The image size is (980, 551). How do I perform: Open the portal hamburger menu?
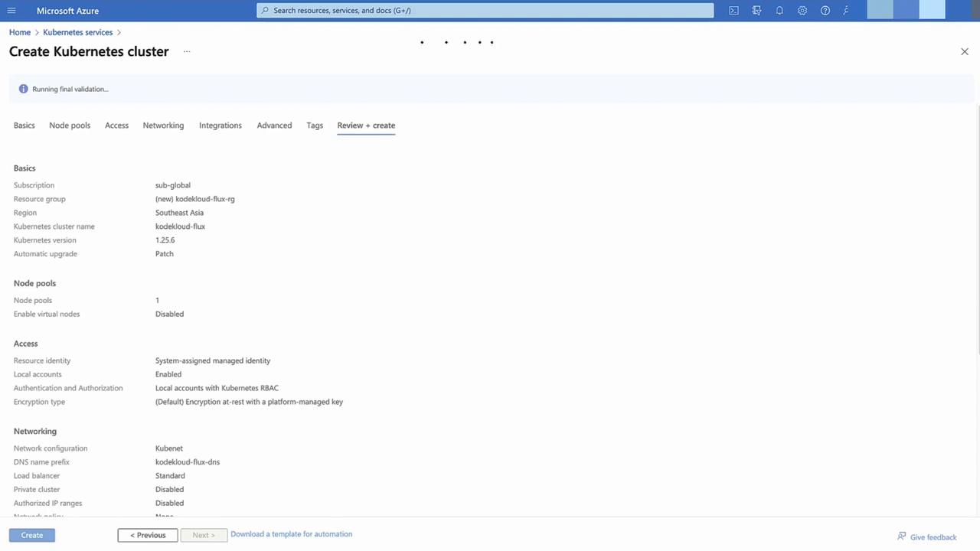[11, 11]
